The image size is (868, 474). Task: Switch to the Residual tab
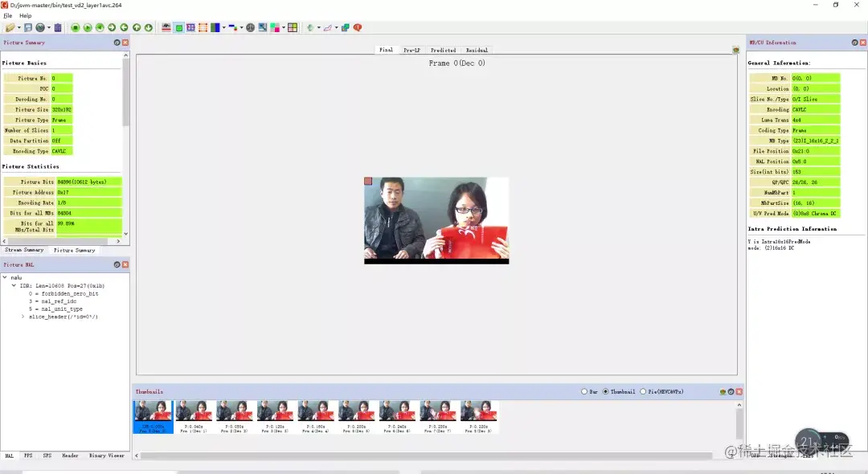(477, 50)
